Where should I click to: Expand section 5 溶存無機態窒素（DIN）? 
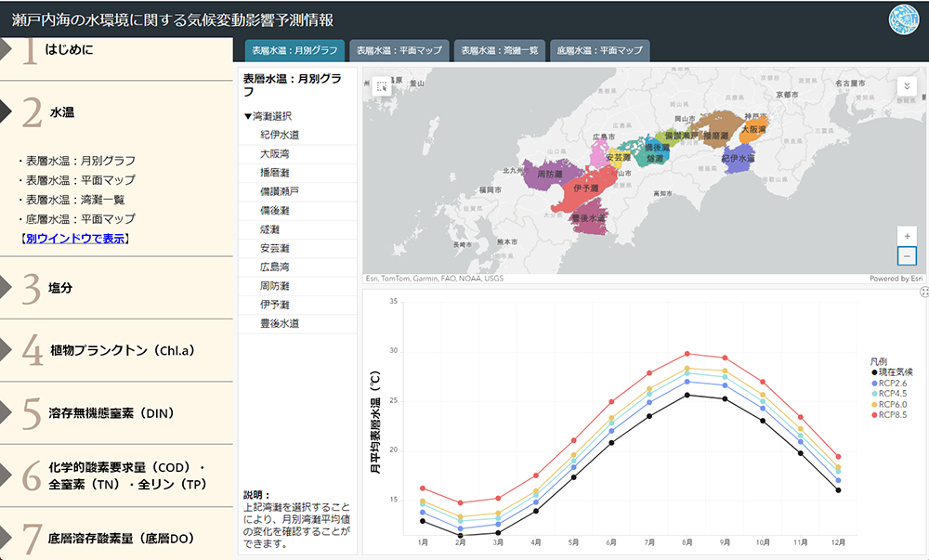tap(111, 413)
